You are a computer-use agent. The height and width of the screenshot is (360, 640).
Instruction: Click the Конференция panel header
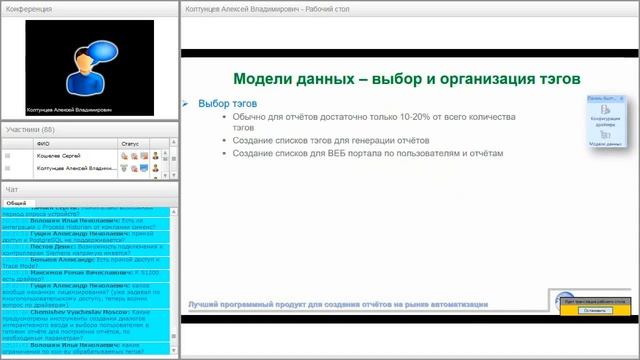pyautogui.click(x=90, y=9)
